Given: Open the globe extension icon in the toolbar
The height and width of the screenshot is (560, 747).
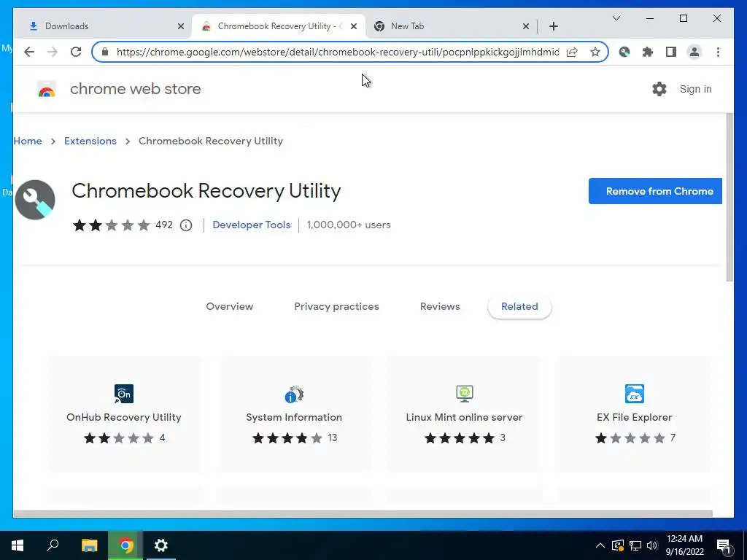Looking at the screenshot, I should point(624,52).
